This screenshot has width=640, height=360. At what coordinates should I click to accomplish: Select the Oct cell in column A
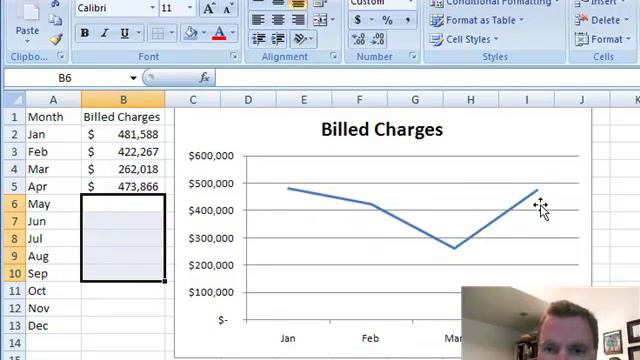coord(53,291)
